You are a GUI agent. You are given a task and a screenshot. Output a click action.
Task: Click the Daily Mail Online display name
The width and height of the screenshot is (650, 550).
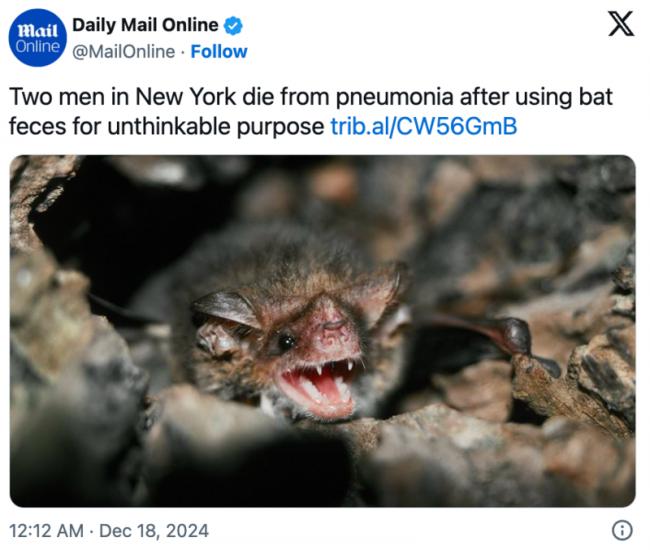click(144, 26)
